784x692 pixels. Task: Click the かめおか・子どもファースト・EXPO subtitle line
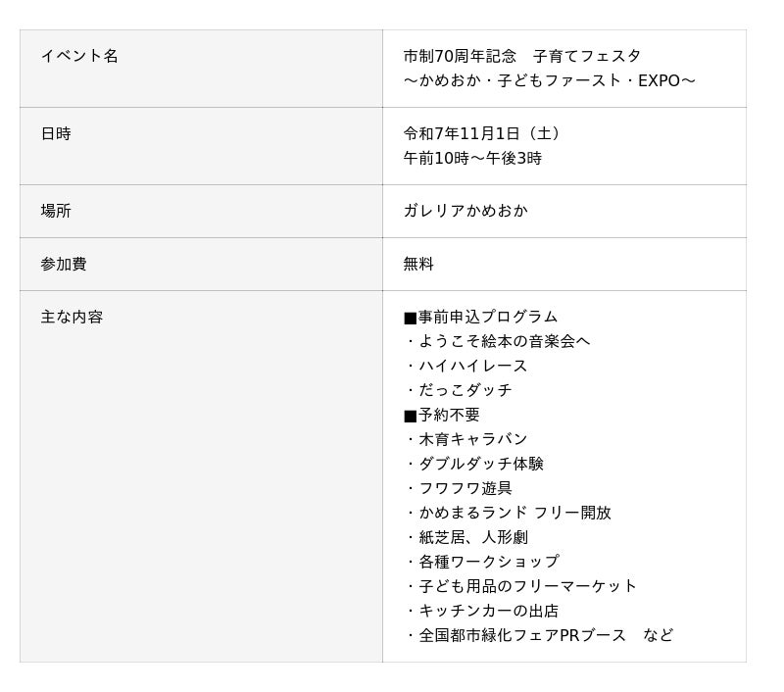[549, 80]
